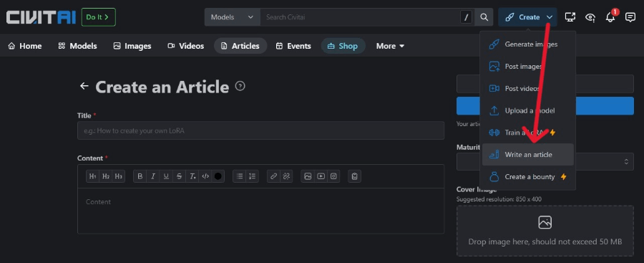Apply Heading 2 formatting
This screenshot has width=644, height=263.
(106, 176)
